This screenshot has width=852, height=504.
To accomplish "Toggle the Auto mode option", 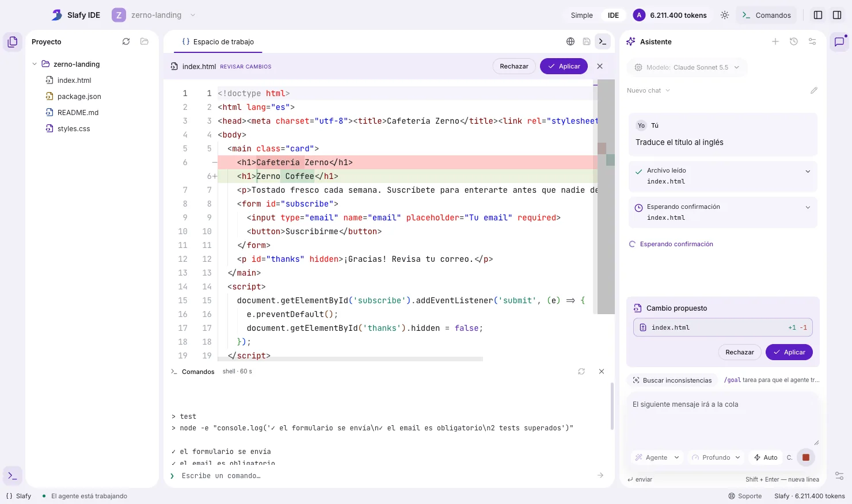I will pos(766,457).
